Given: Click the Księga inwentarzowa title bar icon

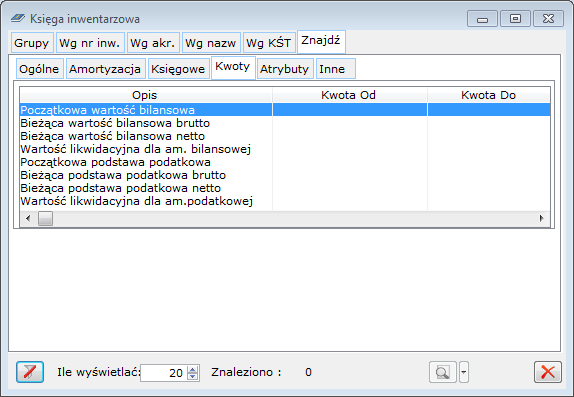Looking at the screenshot, I should (x=18, y=18).
